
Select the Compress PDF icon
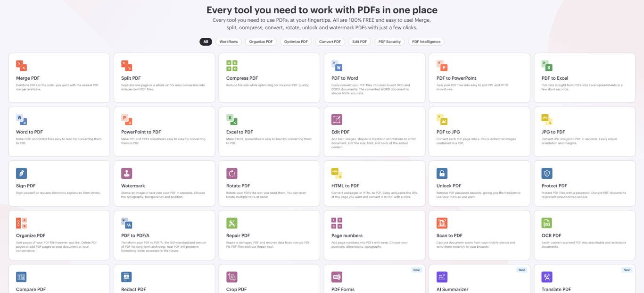point(231,66)
